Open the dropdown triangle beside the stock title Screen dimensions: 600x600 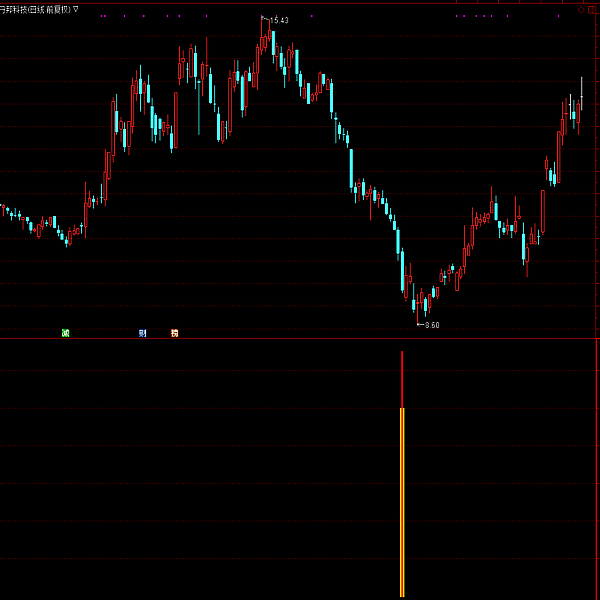tap(76, 8)
